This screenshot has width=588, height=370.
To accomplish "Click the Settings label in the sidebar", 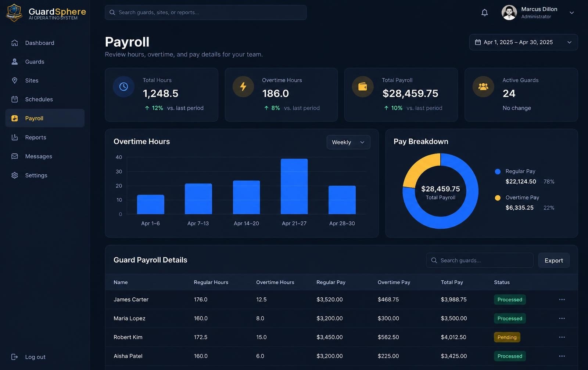I will coord(36,175).
